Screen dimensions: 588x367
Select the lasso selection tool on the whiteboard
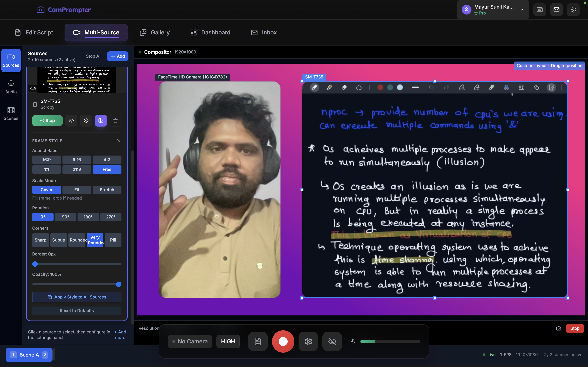tap(359, 87)
